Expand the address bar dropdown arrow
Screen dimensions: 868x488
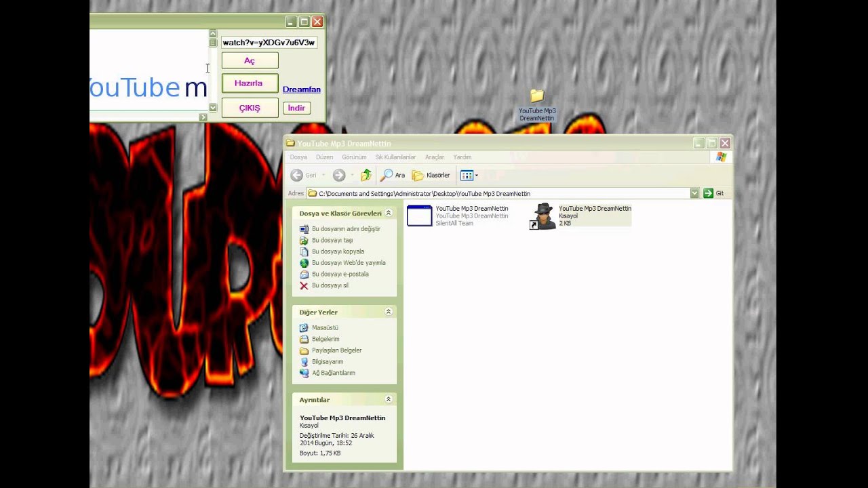pos(694,194)
